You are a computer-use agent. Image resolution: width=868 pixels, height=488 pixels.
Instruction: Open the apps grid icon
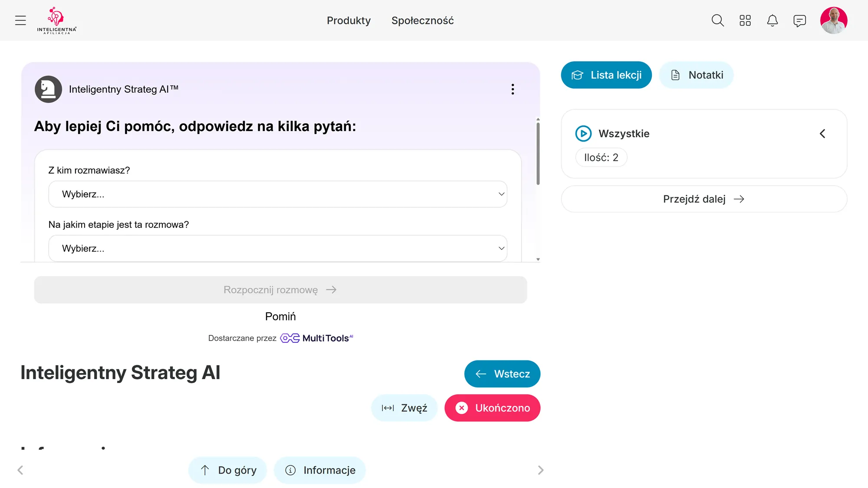point(745,20)
